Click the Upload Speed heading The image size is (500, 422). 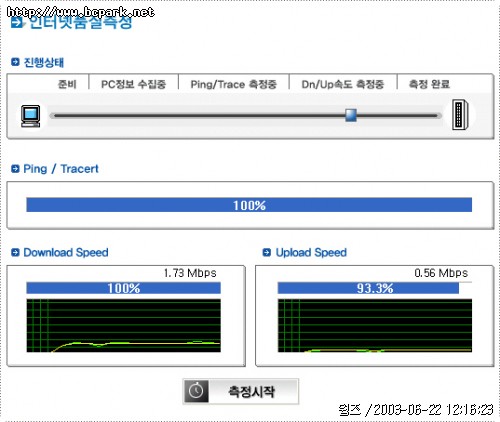[x=311, y=252]
